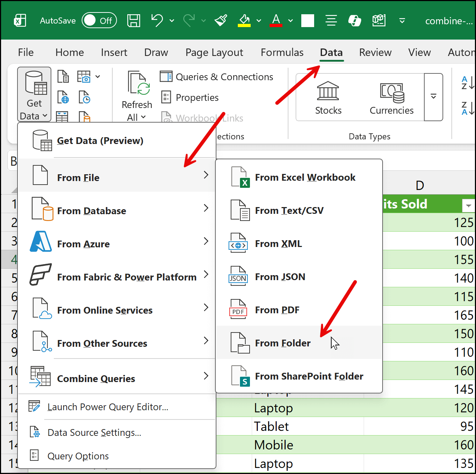Click the Undo arrow icon
Viewport: 476px width, 474px height.
[157, 21]
